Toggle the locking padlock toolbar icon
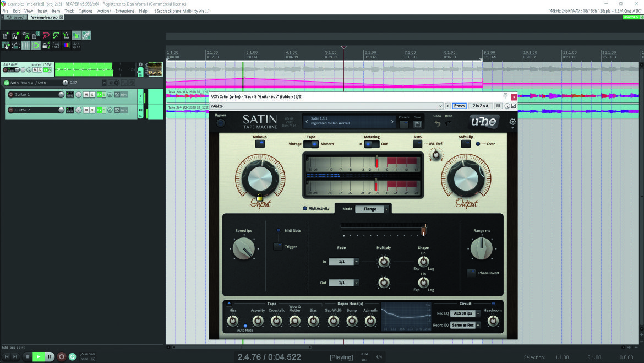The width and height of the screenshot is (644, 363). click(x=46, y=45)
